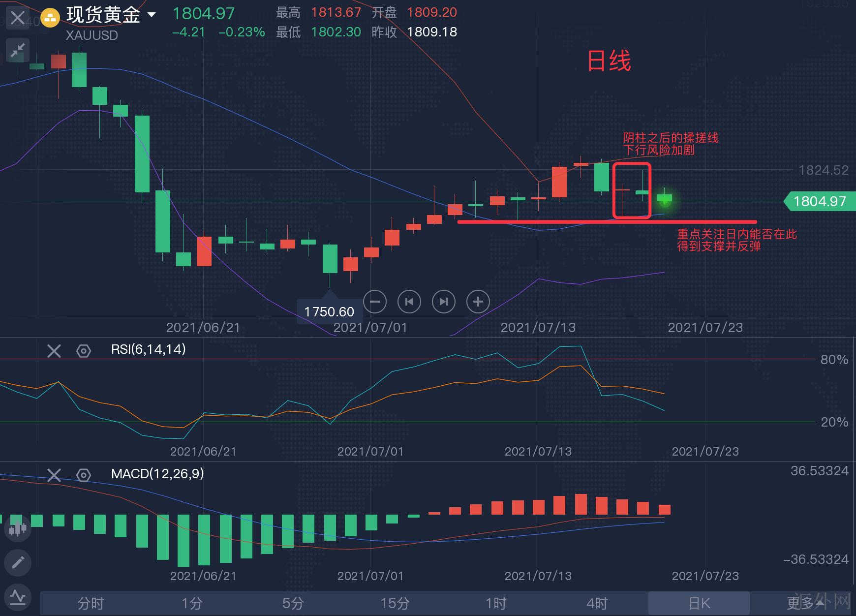The height and width of the screenshot is (616, 856).
Task: Click the MACD 36.53324 upper scale value
Action: tap(820, 471)
